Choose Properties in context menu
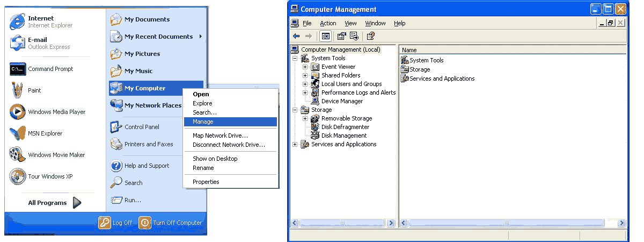The height and width of the screenshot is (242, 644). click(231, 182)
